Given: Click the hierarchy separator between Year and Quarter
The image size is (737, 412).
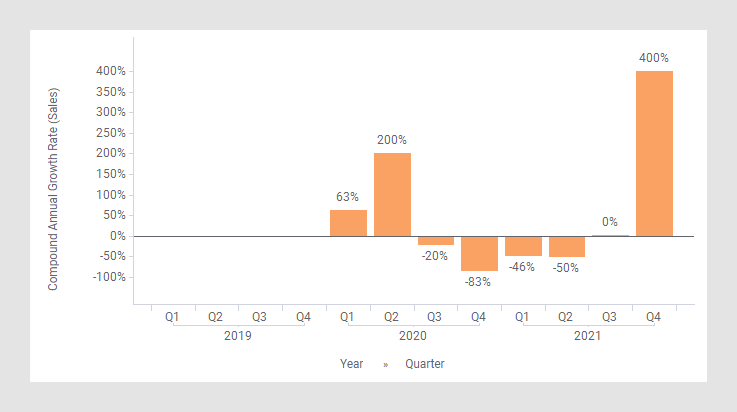Looking at the screenshot, I should (x=385, y=365).
